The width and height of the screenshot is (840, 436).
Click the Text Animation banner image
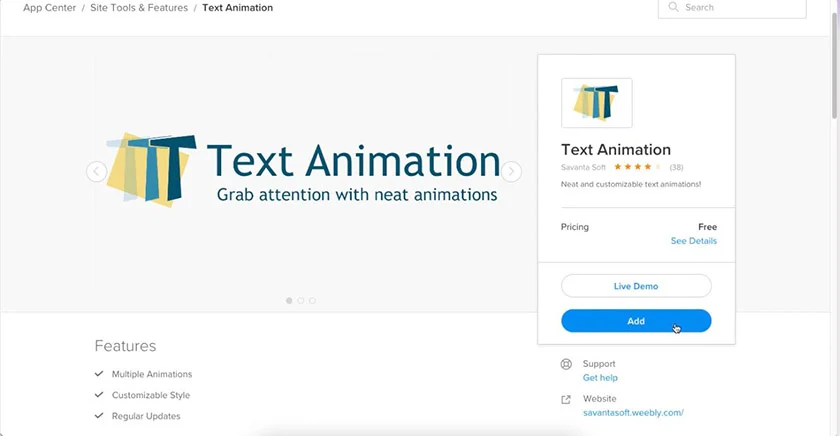[303, 170]
